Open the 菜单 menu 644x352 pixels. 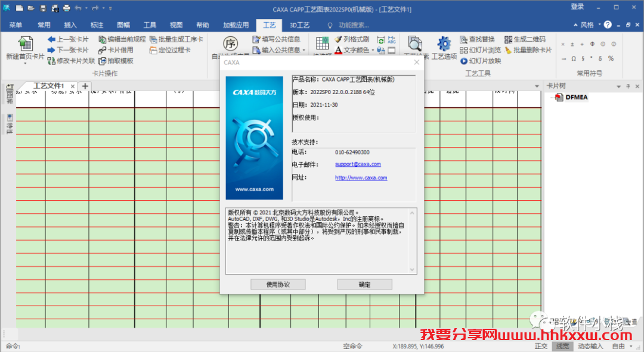pyautogui.click(x=16, y=25)
